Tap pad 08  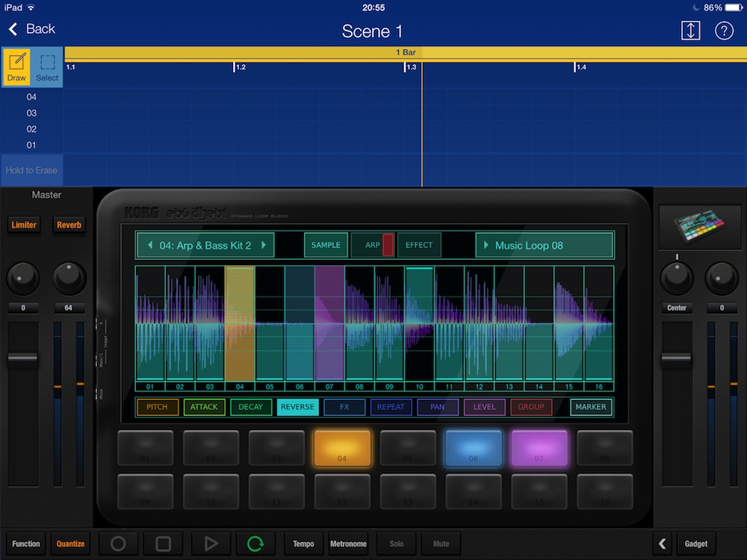[x=605, y=448]
